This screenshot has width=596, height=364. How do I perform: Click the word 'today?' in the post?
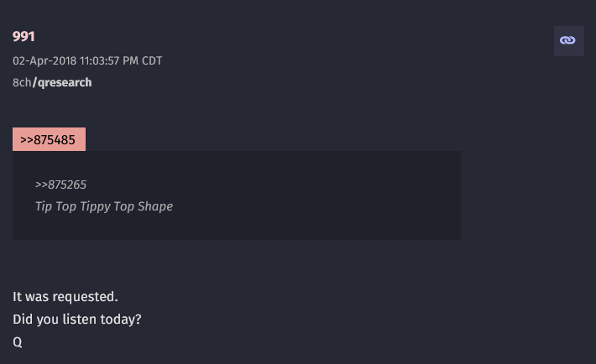click(121, 320)
